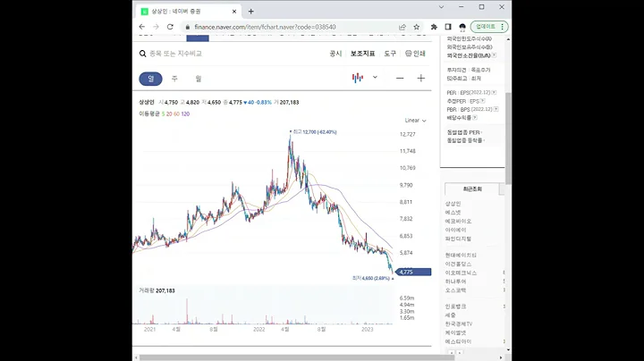Open the Linear scale dropdown
The image size is (644, 361).
click(416, 121)
